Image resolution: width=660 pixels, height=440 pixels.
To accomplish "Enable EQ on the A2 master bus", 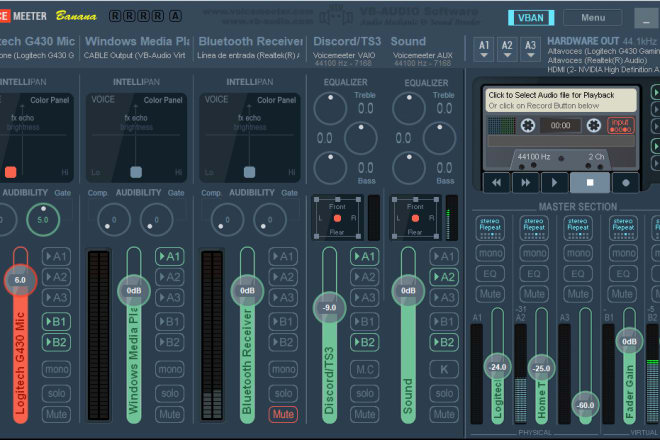I will (x=534, y=274).
